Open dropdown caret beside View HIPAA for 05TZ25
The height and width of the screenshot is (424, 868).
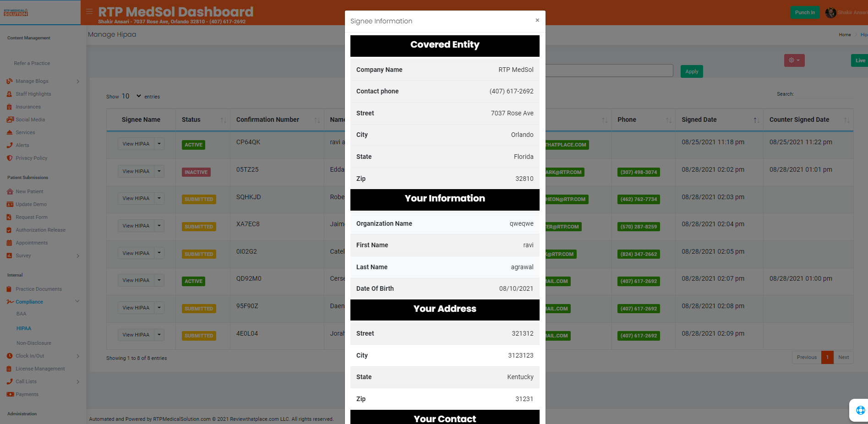159,171
